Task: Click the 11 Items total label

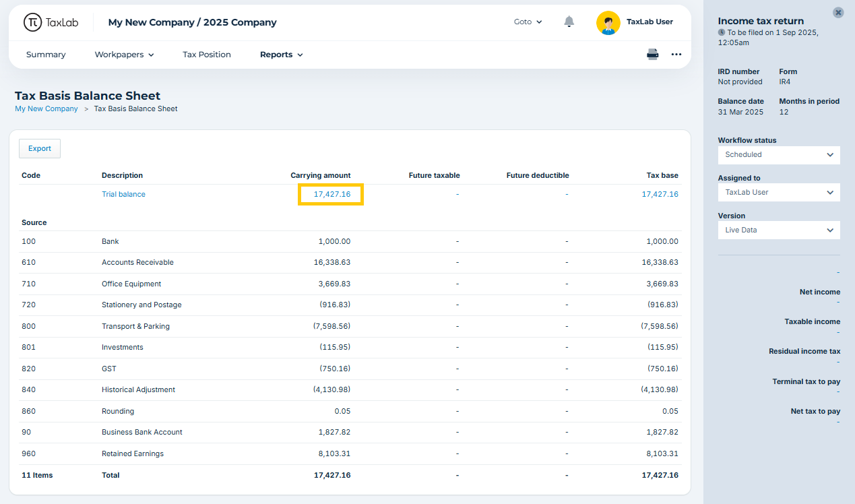Action: (x=37, y=475)
